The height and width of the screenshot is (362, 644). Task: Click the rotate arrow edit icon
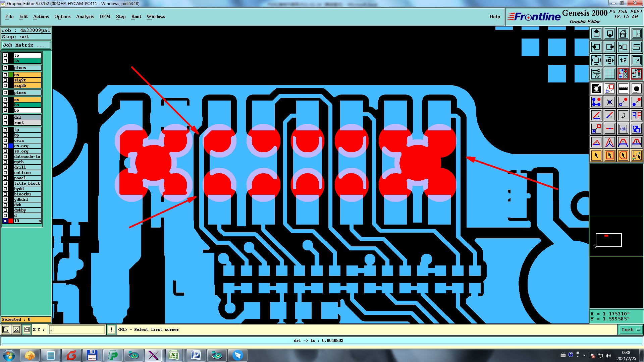tap(623, 115)
